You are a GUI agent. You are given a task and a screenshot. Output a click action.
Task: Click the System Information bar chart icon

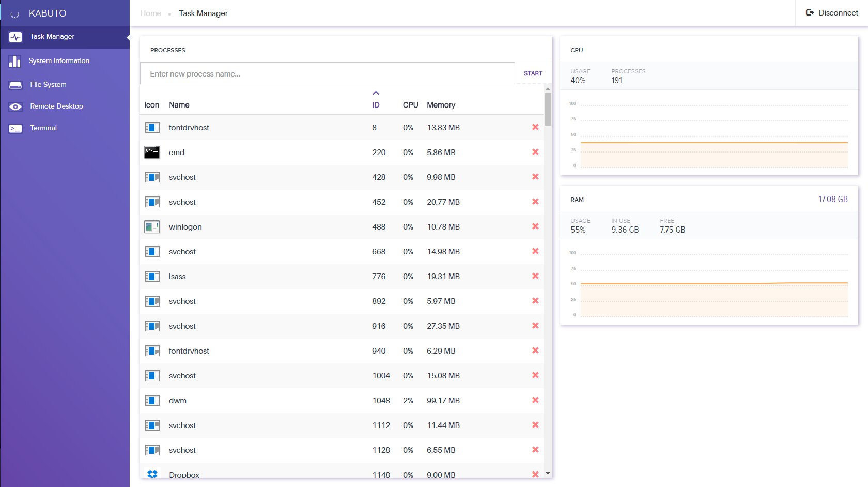tap(15, 61)
